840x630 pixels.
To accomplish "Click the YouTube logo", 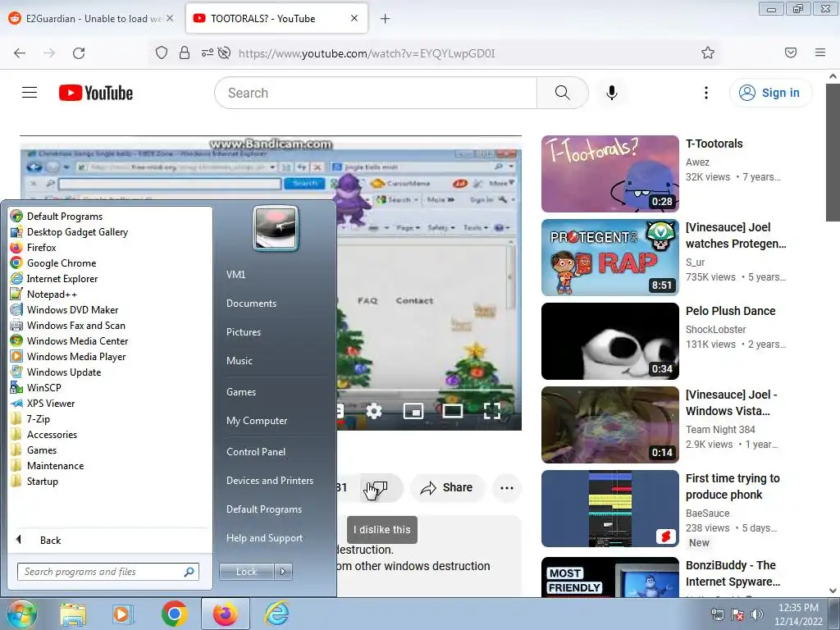I will click(x=96, y=93).
